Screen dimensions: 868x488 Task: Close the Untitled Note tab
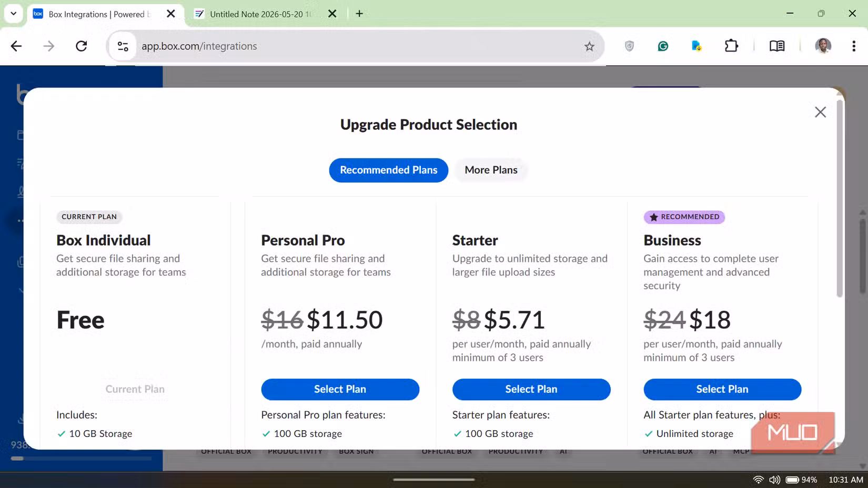[332, 14]
